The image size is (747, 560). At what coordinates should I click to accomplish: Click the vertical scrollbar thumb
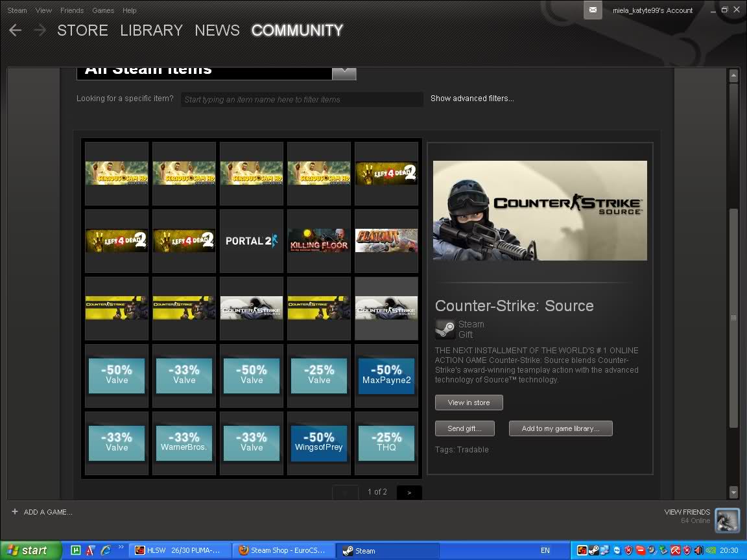(x=733, y=318)
